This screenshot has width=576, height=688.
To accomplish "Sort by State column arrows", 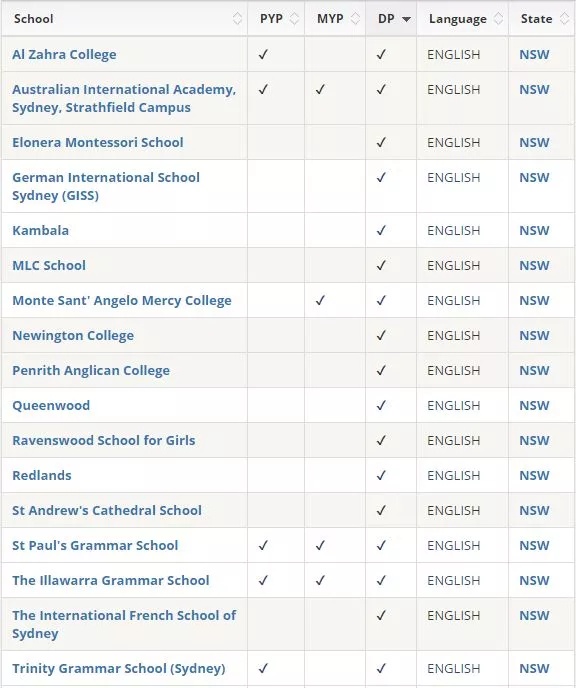I will click(x=565, y=19).
